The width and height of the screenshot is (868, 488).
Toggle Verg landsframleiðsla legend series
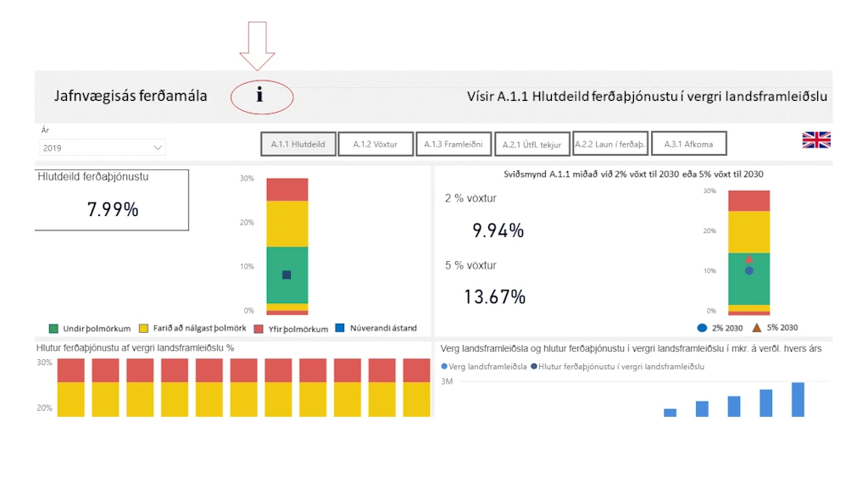coord(484,366)
